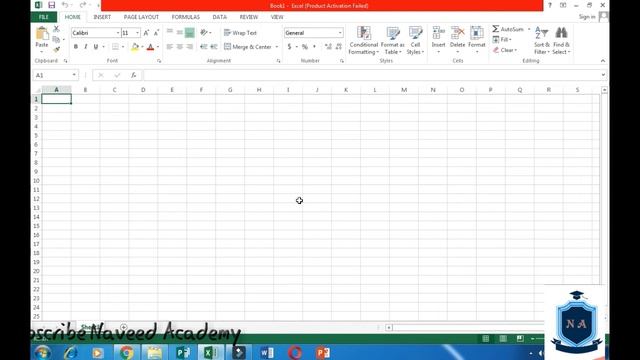The height and width of the screenshot is (360, 640).
Task: Switch to VIEW tab
Action: tap(277, 17)
